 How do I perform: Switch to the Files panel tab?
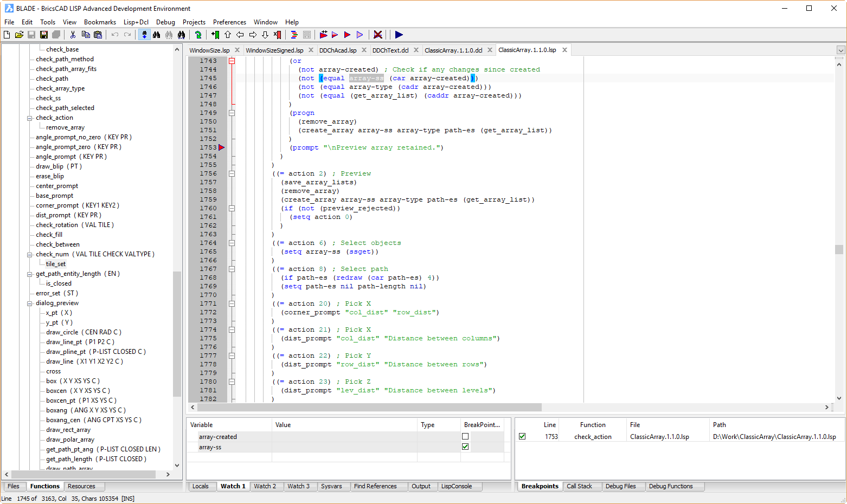coord(14,486)
